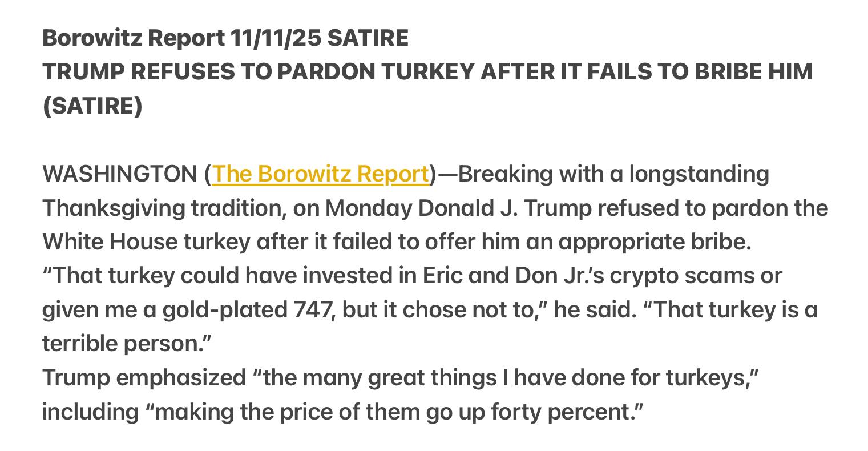868x451 pixels.
Task: Click the date "11/11/25" in the title
Action: tap(276, 38)
